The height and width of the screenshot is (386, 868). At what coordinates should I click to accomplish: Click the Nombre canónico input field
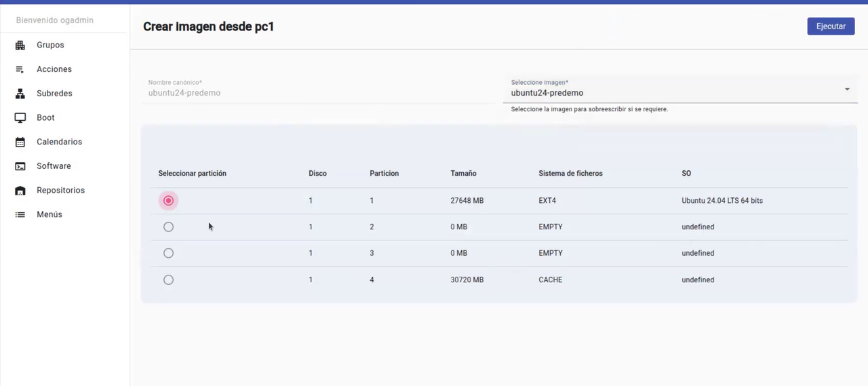point(317,90)
